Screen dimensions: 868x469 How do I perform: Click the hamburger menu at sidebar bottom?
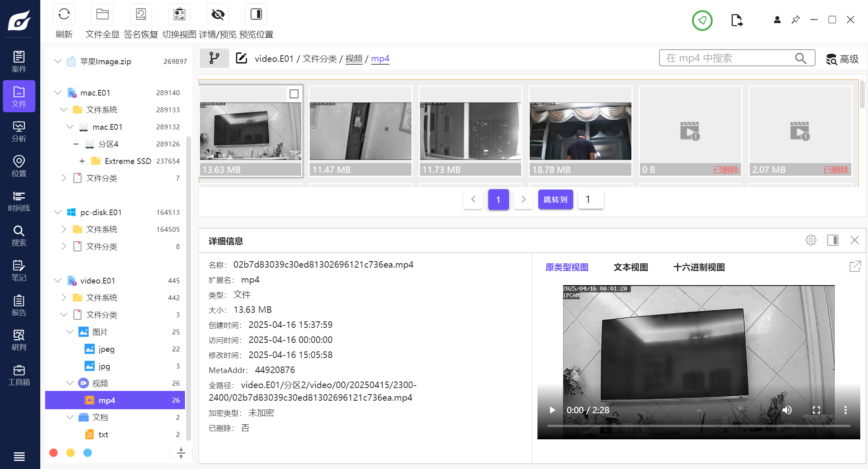pyautogui.click(x=19, y=456)
